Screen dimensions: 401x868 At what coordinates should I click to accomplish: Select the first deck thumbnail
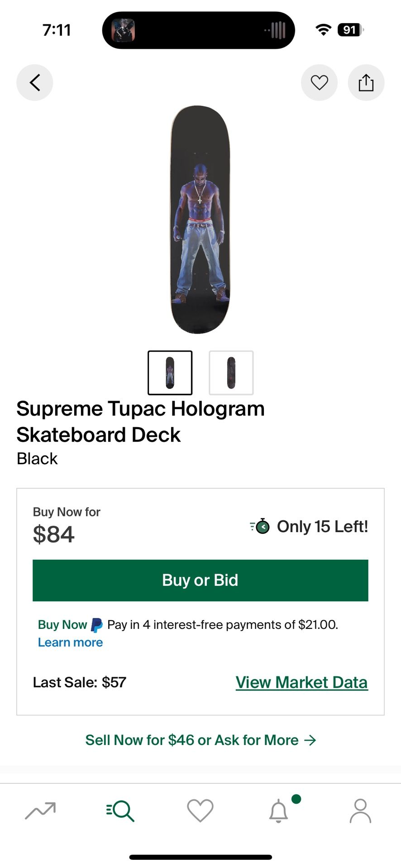pos(170,373)
